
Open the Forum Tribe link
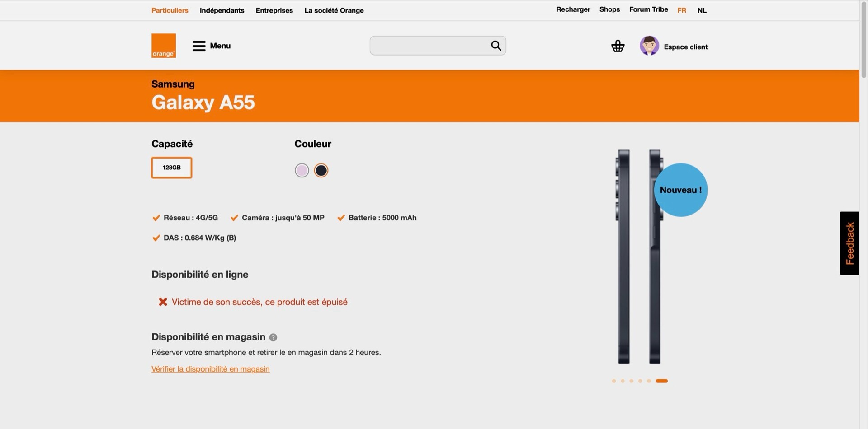pyautogui.click(x=648, y=9)
